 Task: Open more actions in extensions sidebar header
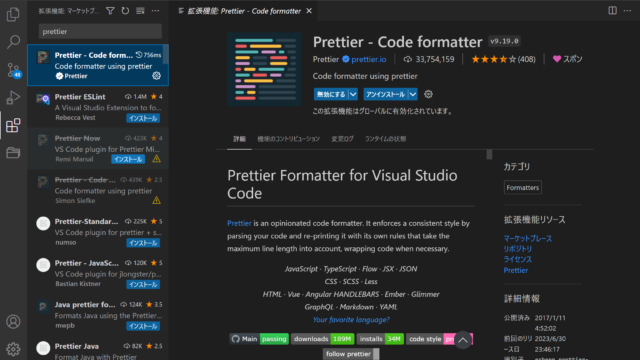[x=156, y=11]
